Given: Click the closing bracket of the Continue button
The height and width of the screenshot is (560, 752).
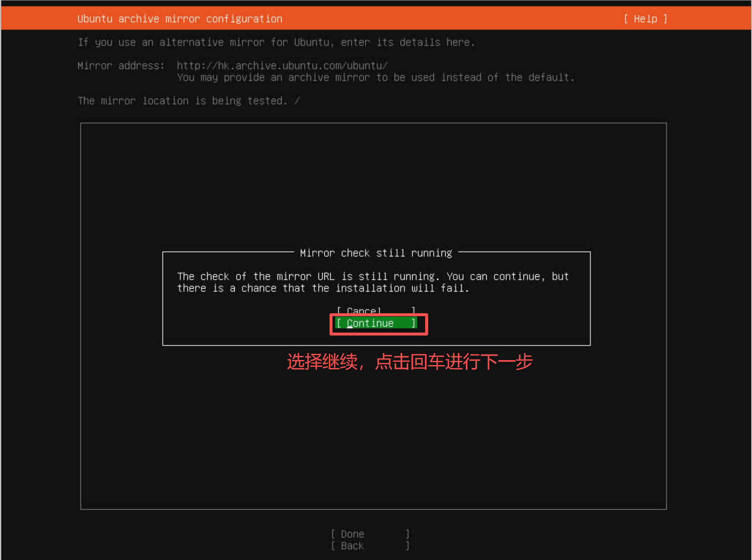Looking at the screenshot, I should click(413, 323).
